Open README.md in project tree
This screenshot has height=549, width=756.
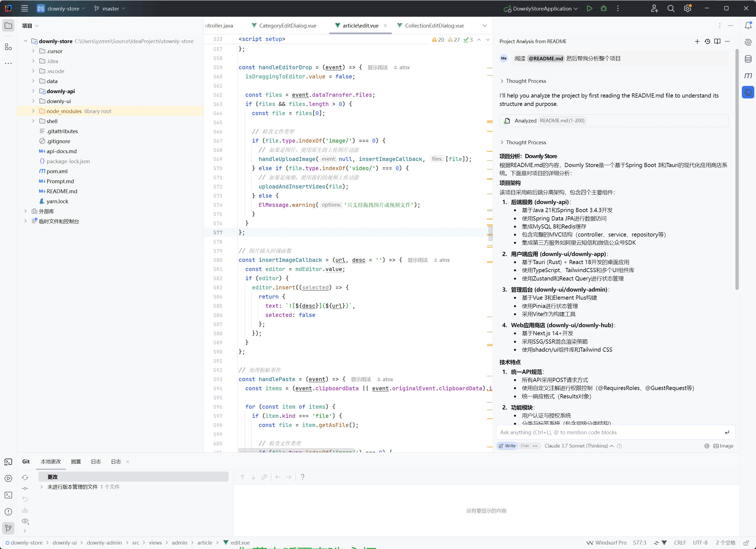[x=62, y=191]
